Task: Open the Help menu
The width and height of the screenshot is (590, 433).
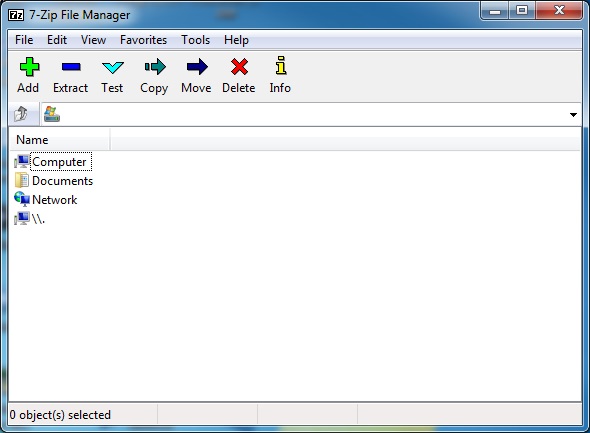Action: [236, 40]
